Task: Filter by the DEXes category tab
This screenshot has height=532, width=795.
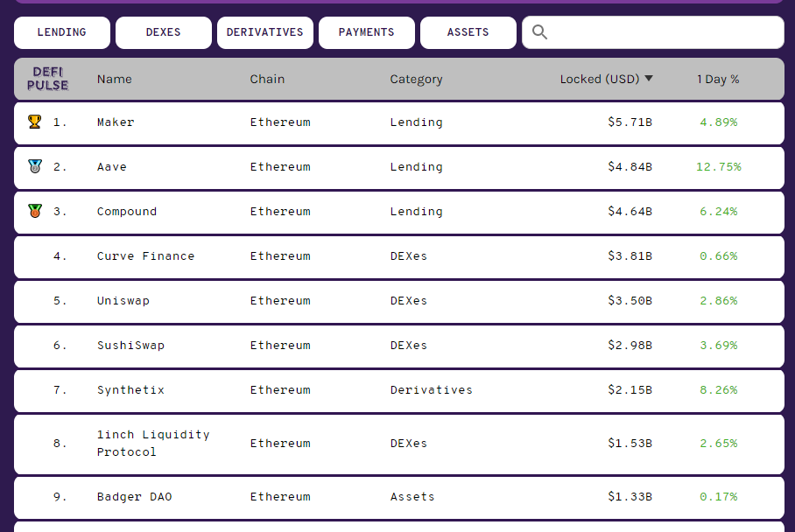Action: [163, 32]
